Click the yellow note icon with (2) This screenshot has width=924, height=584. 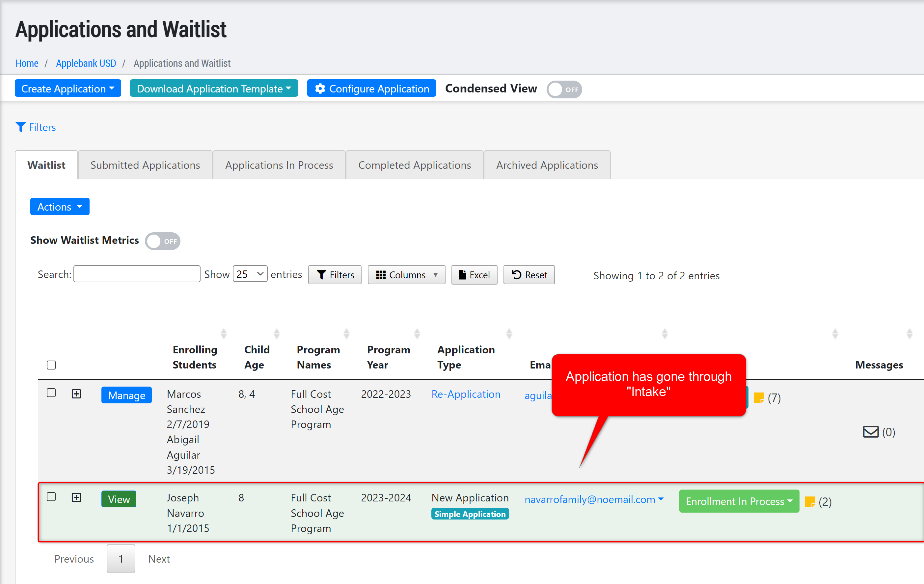pos(809,501)
